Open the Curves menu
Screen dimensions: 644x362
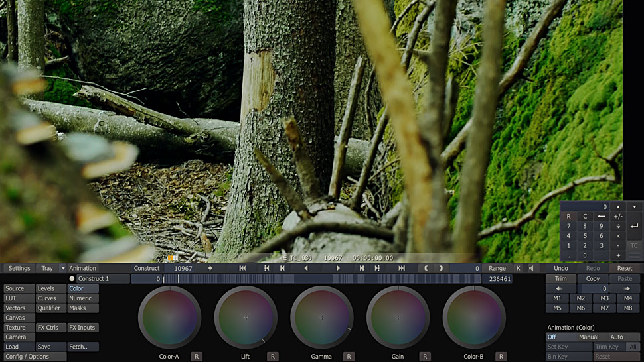coord(47,298)
